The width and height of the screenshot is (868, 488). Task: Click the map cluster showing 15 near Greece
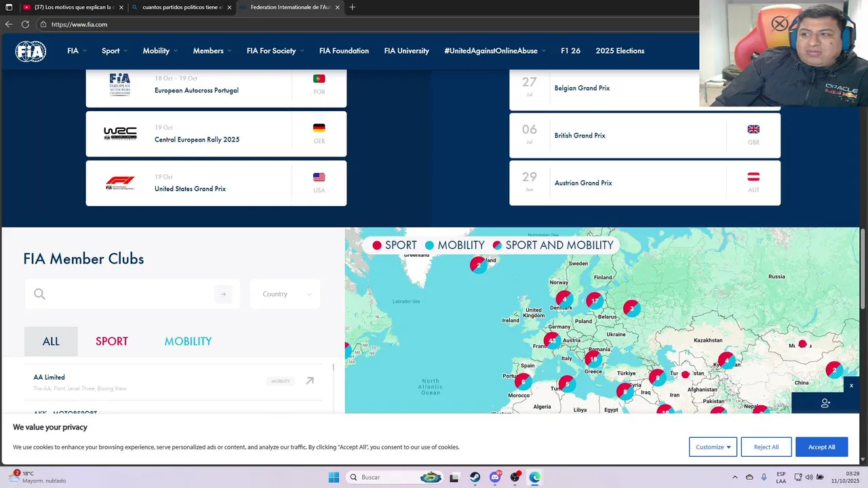click(x=593, y=359)
